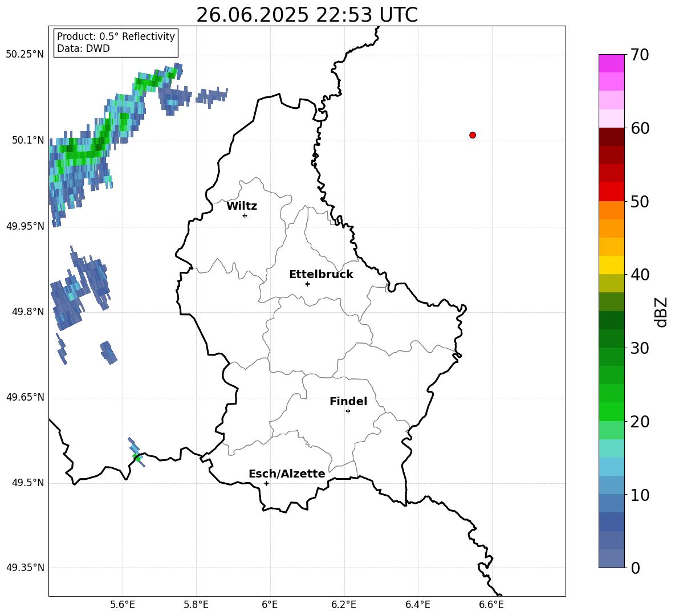
Task: Click the 6.4°E longitude label
Action: coord(417,605)
